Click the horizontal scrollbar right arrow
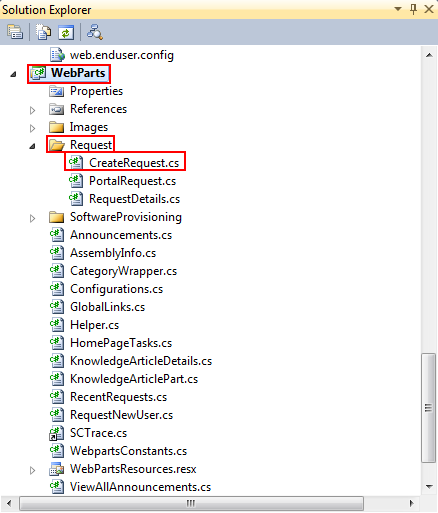 tap(412, 503)
